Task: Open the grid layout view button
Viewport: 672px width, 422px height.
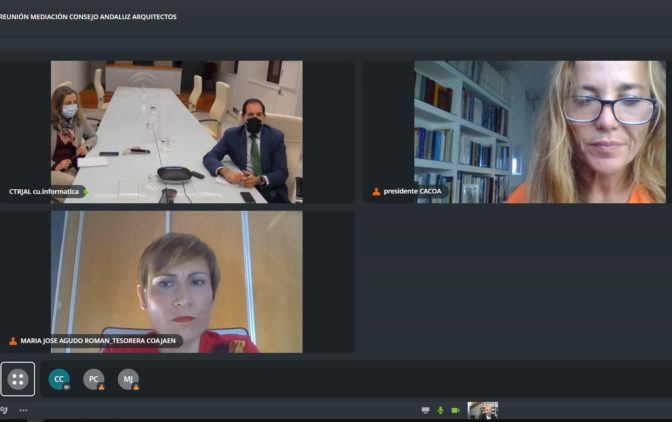Action: pyautogui.click(x=18, y=379)
